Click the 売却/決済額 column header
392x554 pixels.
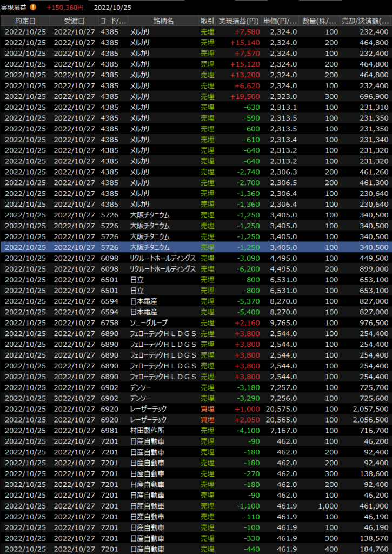[366, 21]
